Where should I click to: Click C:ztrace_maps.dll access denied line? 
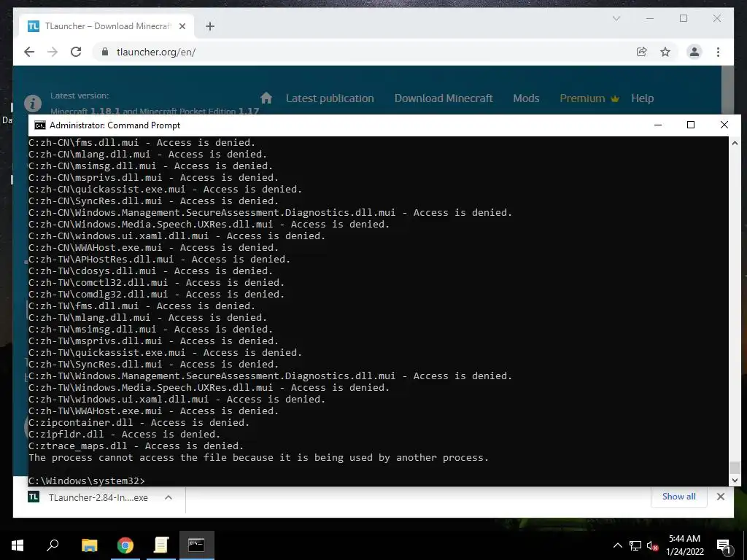[136, 446]
